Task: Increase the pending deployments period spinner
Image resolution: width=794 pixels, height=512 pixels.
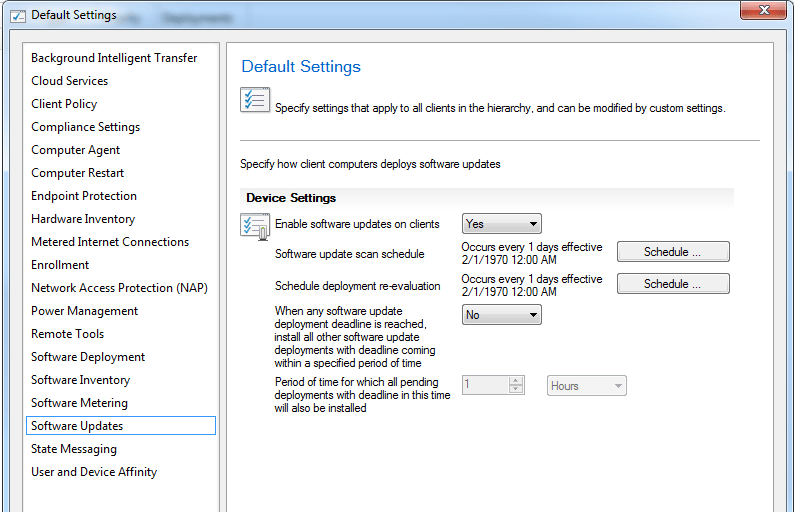Action: pos(516,381)
